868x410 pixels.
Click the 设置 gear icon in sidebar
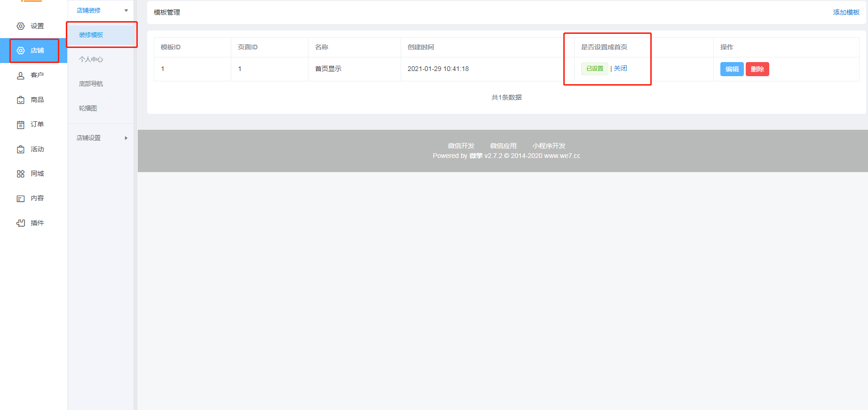coord(21,26)
